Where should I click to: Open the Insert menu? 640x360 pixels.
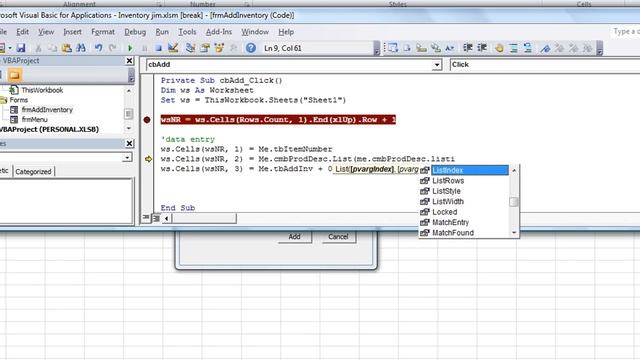coord(72,32)
